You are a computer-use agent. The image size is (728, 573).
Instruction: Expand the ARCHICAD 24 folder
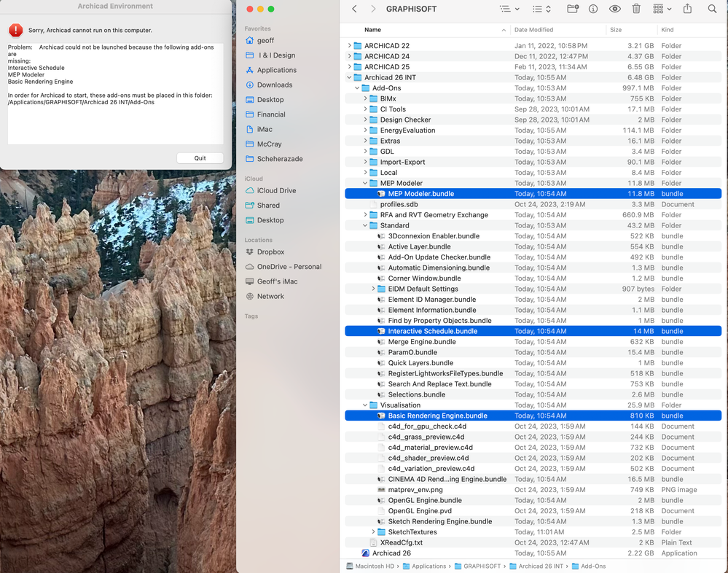click(x=350, y=56)
